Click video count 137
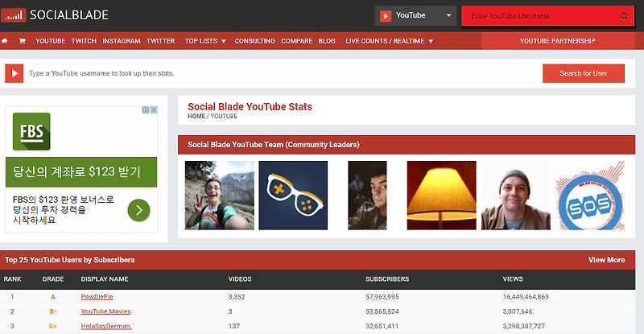Screen dimensions: 644x334 click(234, 326)
